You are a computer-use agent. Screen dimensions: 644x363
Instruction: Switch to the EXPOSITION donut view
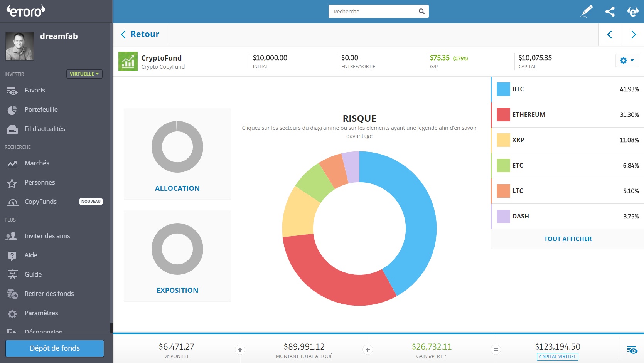(177, 256)
